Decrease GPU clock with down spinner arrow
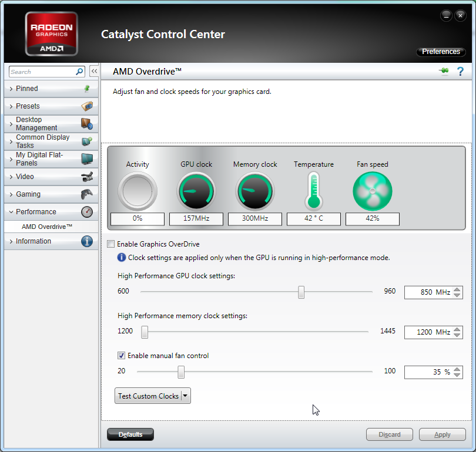The width and height of the screenshot is (476, 452). [457, 295]
